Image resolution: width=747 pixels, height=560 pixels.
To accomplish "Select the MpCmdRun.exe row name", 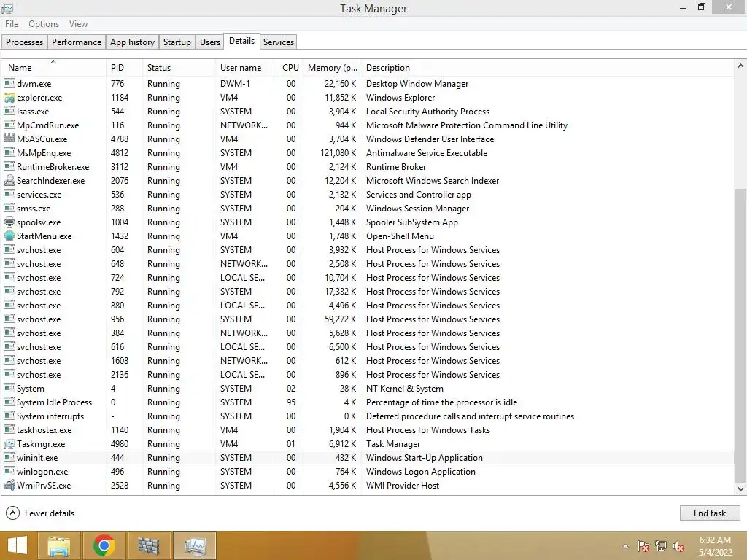I will point(47,125).
